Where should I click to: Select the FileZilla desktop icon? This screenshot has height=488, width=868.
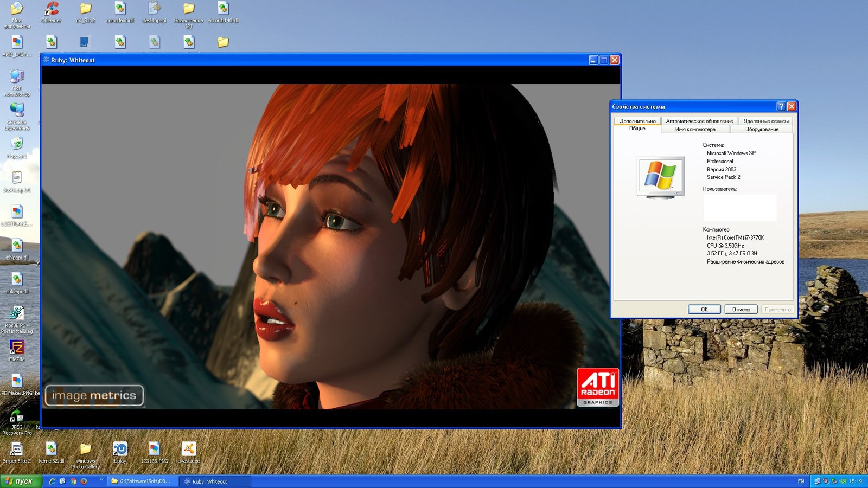click(x=17, y=348)
